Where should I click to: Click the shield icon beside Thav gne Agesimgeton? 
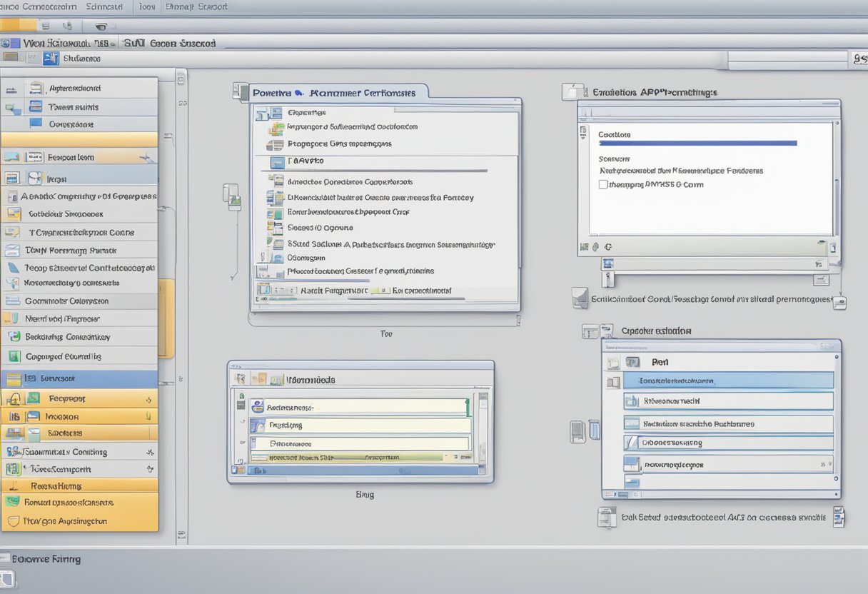point(12,521)
